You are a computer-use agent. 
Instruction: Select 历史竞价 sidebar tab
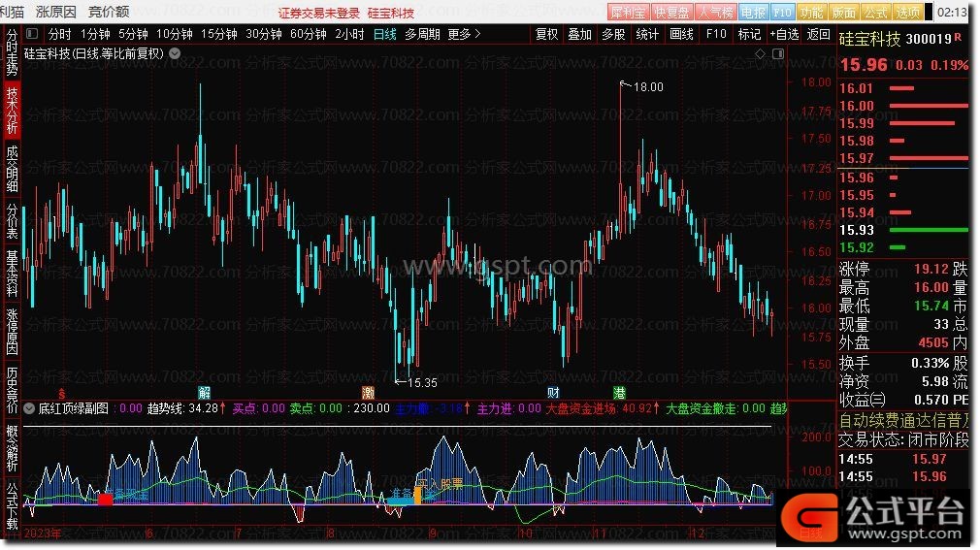pyautogui.click(x=12, y=390)
